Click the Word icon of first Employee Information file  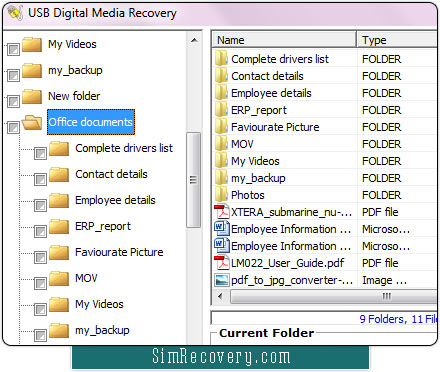pos(222,228)
